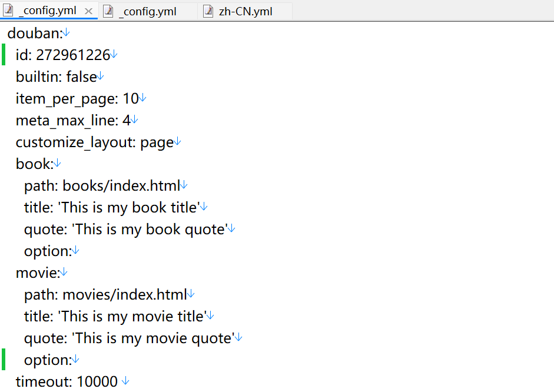554x392 pixels.
Task: Click inside 'This is my book title'
Action: 128,207
